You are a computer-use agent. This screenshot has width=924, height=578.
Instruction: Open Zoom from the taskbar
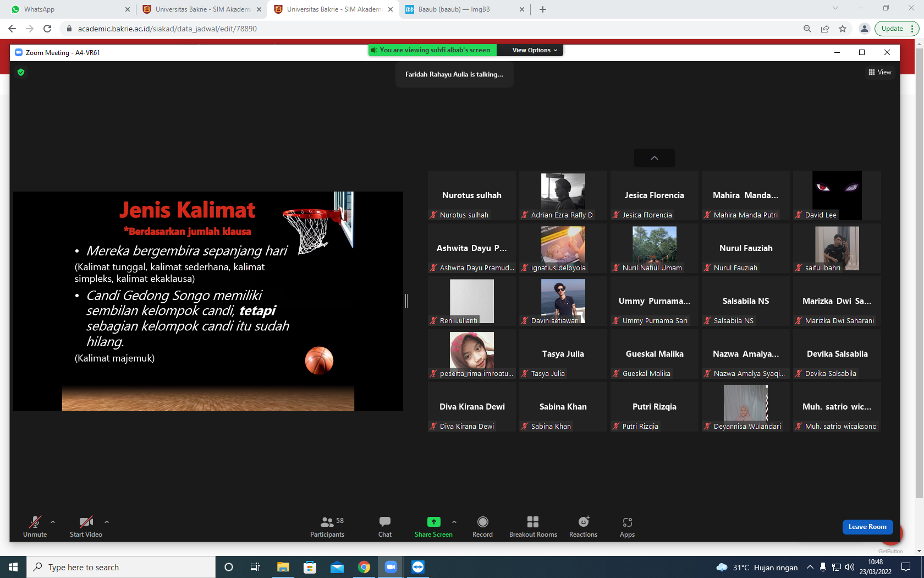point(391,567)
